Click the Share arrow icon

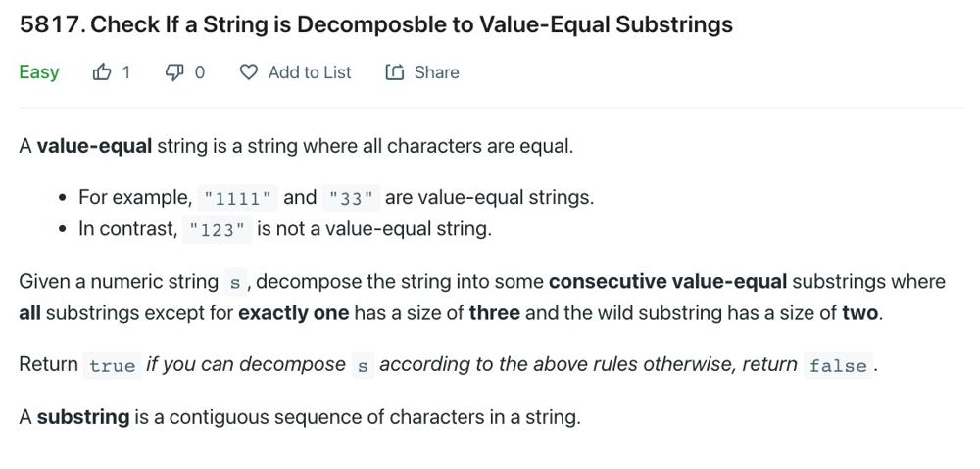[394, 73]
